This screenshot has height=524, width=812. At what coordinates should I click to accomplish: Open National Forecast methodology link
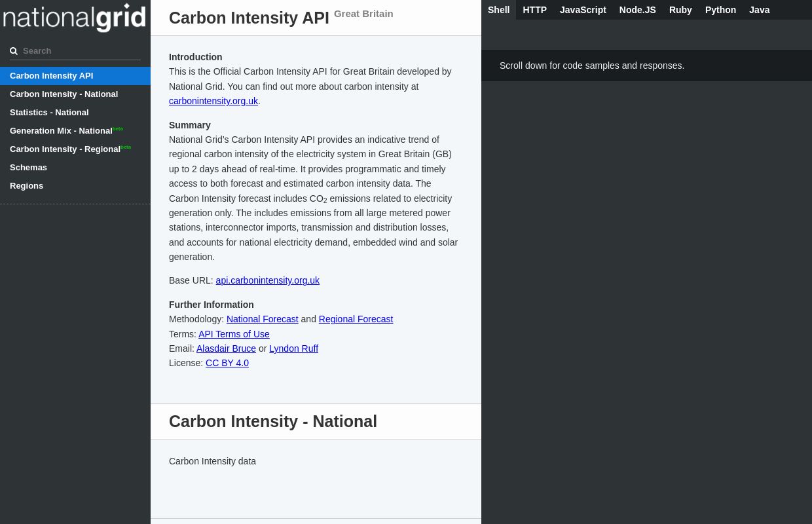262,319
